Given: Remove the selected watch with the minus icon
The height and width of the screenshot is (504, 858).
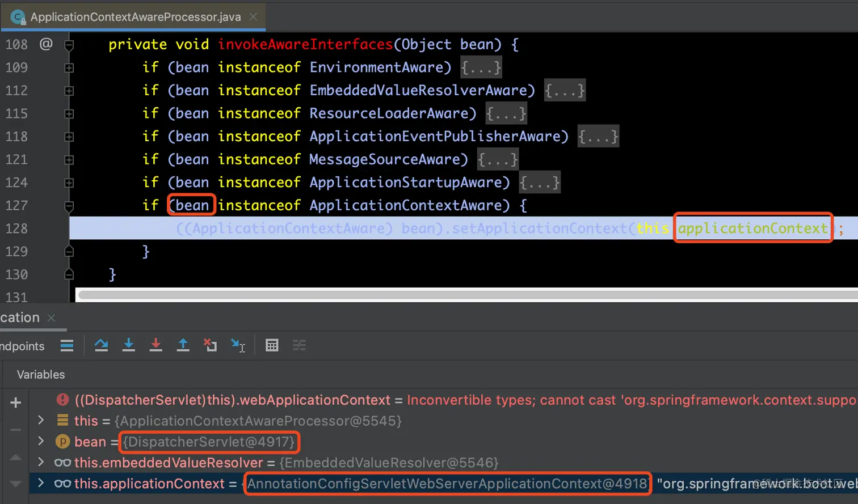Looking at the screenshot, I should [x=16, y=430].
